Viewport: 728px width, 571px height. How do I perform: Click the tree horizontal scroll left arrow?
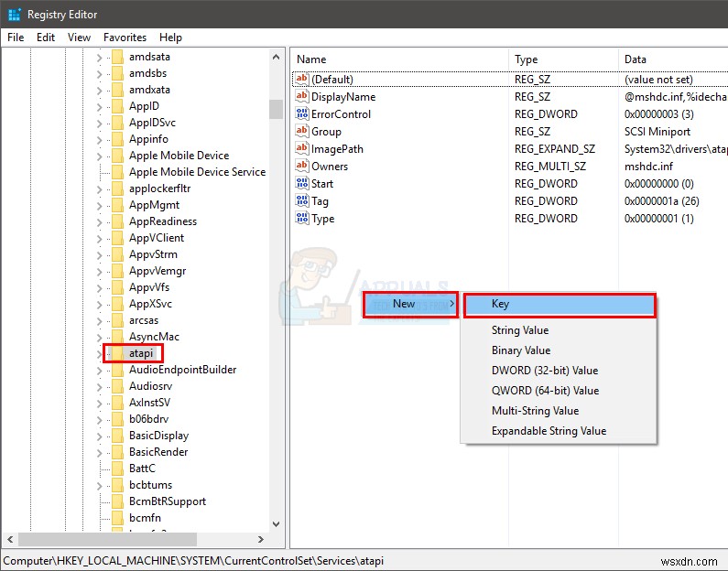10,540
